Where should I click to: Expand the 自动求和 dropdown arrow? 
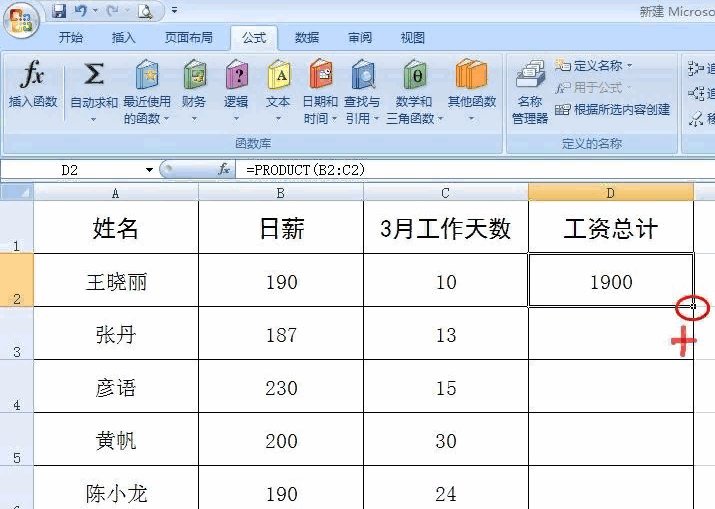coord(93,119)
